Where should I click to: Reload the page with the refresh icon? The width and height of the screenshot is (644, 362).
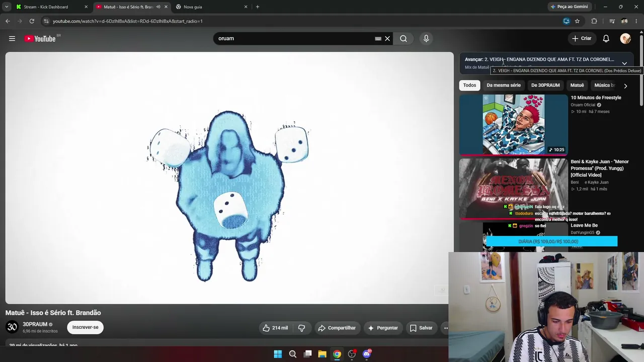[32, 21]
